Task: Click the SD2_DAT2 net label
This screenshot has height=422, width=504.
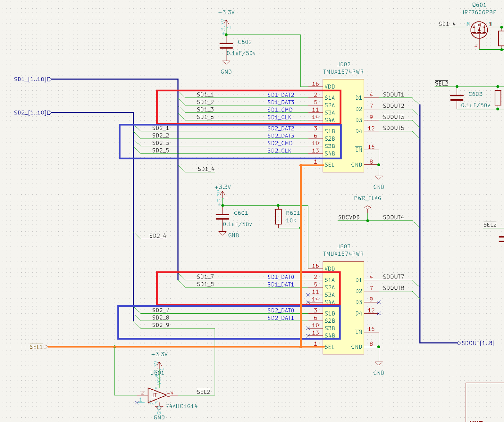Action: tap(281, 128)
